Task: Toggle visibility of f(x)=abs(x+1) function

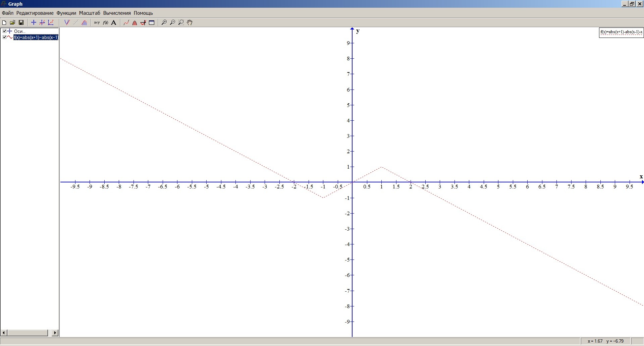Action: 4,37
